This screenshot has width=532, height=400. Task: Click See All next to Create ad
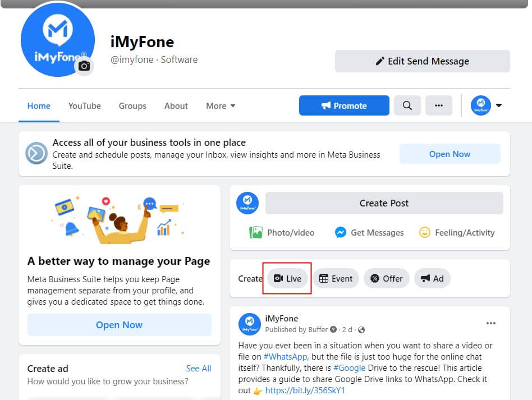click(199, 369)
